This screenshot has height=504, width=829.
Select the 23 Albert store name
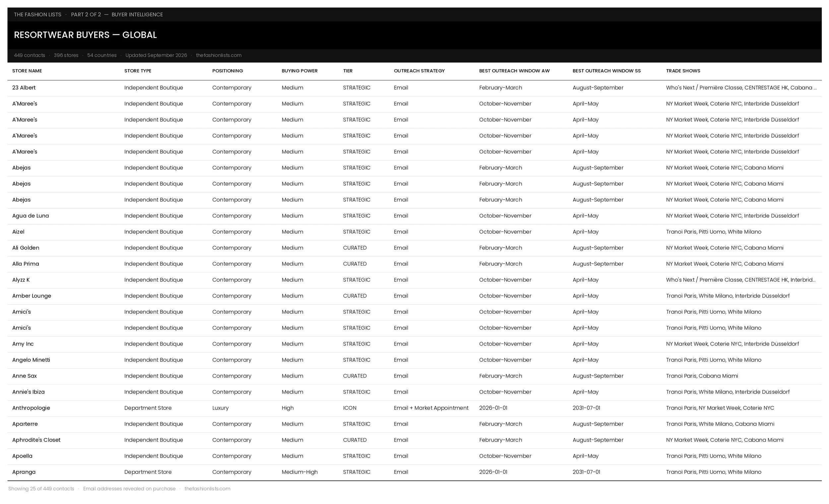[x=24, y=88]
